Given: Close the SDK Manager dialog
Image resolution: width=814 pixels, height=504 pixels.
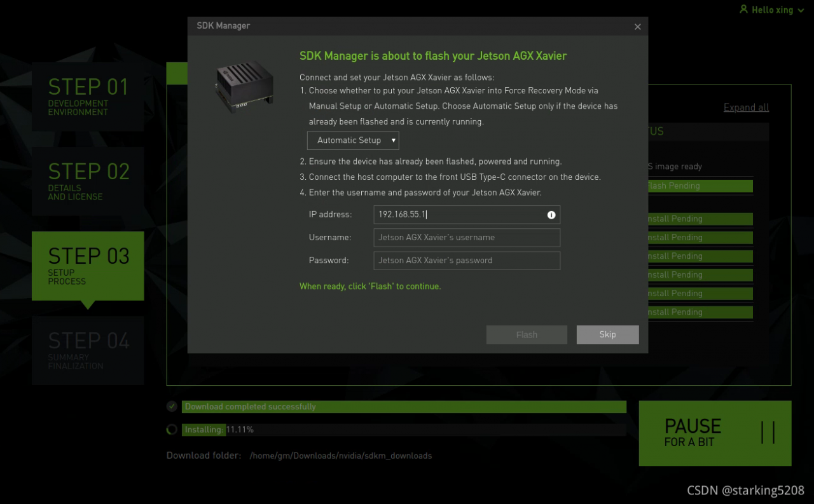Looking at the screenshot, I should [638, 27].
